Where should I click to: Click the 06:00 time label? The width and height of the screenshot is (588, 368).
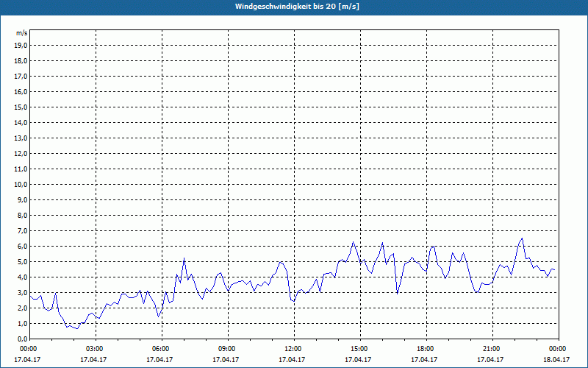tap(162, 349)
